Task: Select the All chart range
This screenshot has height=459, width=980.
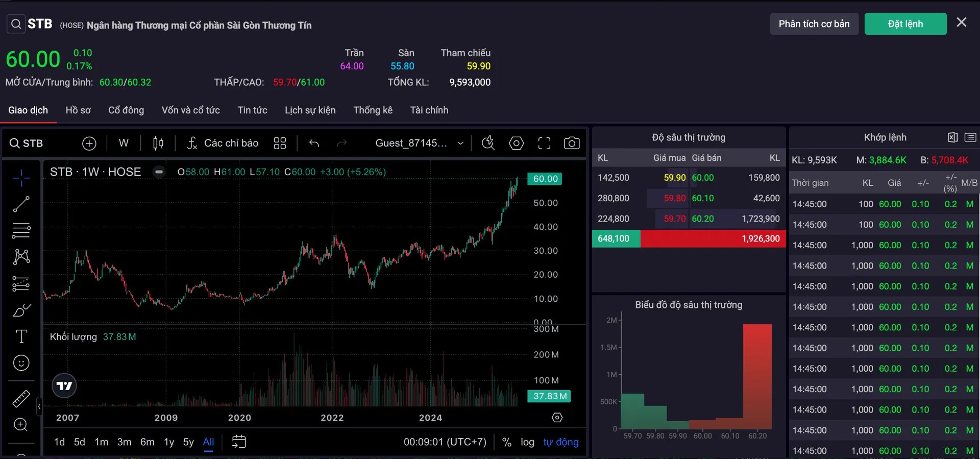Action: 208,442
